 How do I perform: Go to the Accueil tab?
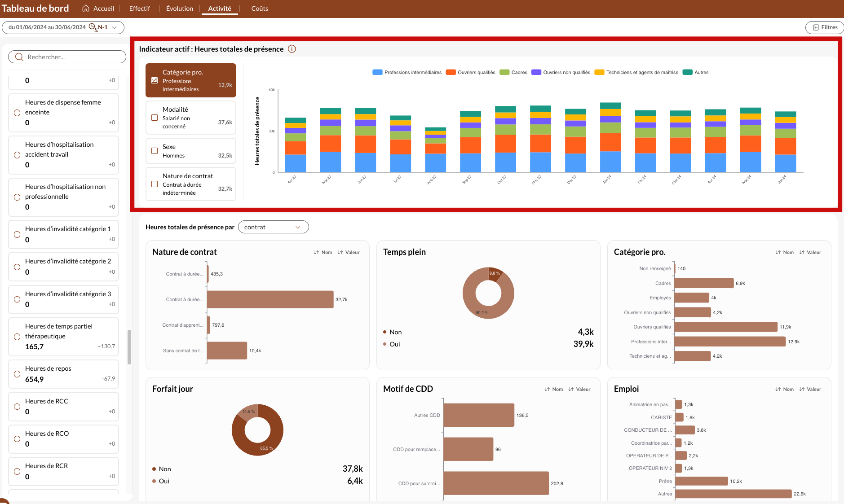pyautogui.click(x=98, y=9)
